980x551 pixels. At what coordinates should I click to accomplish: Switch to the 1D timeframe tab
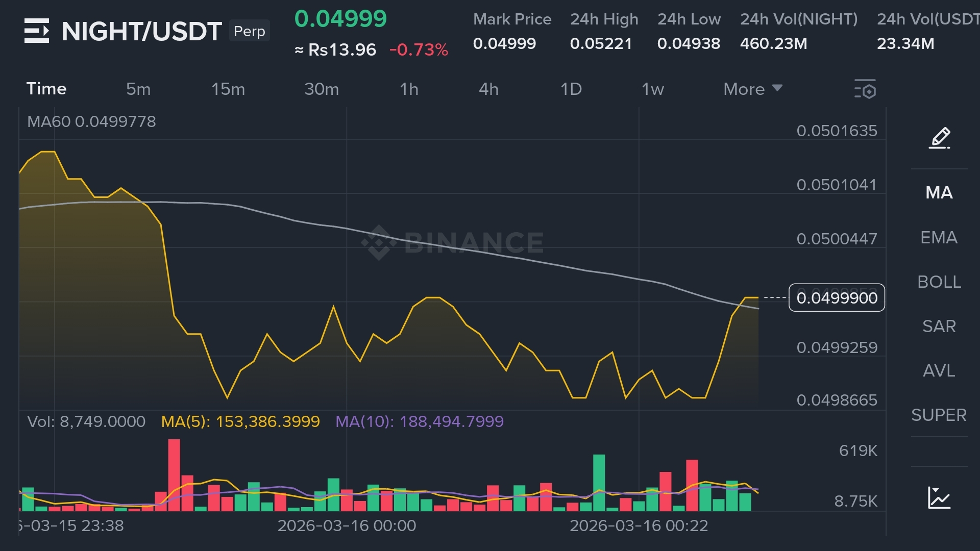coord(571,89)
